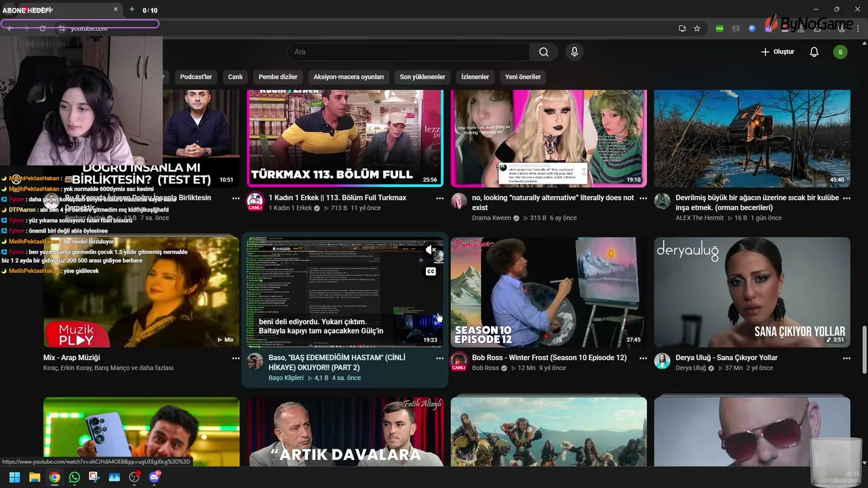This screenshot has width=868, height=488.
Task: Click the youtube.com address bar
Action: (x=89, y=28)
